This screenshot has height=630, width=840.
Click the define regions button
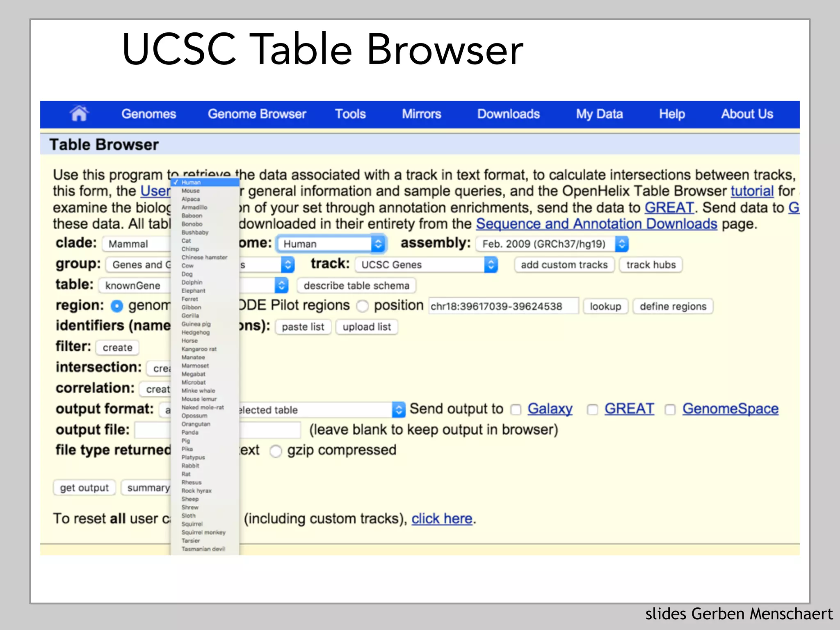coord(673,306)
